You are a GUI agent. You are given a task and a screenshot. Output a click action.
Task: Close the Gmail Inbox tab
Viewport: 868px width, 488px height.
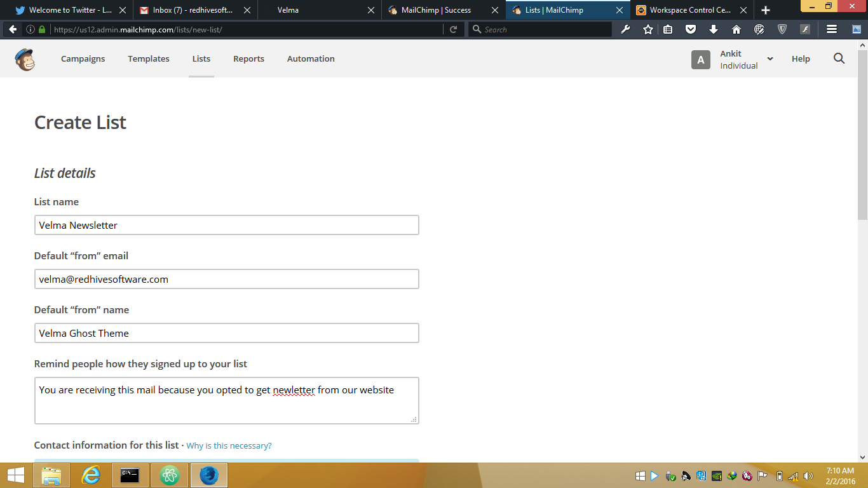pos(247,10)
